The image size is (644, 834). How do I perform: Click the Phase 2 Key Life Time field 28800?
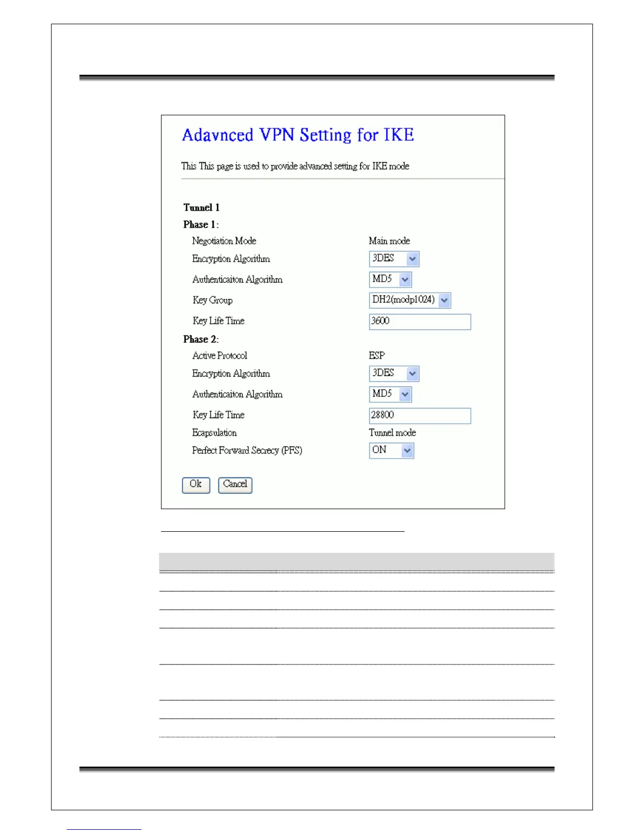point(420,415)
